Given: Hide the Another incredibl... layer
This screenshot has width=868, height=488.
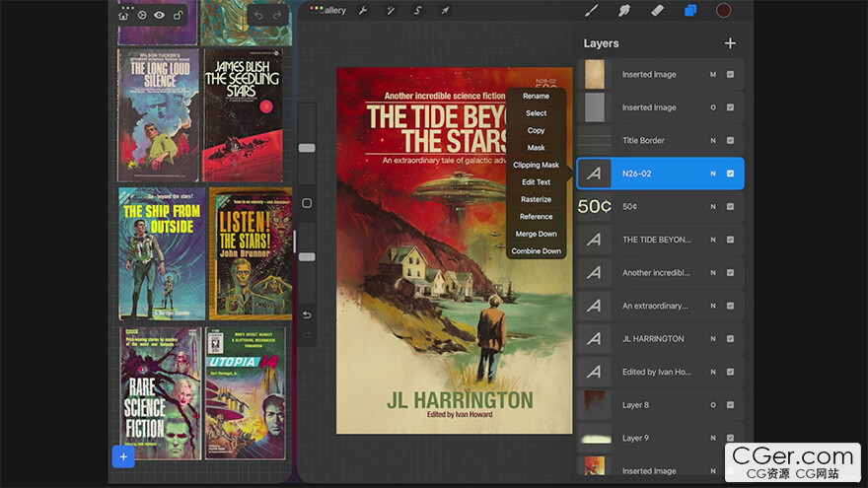Looking at the screenshot, I should pyautogui.click(x=730, y=273).
